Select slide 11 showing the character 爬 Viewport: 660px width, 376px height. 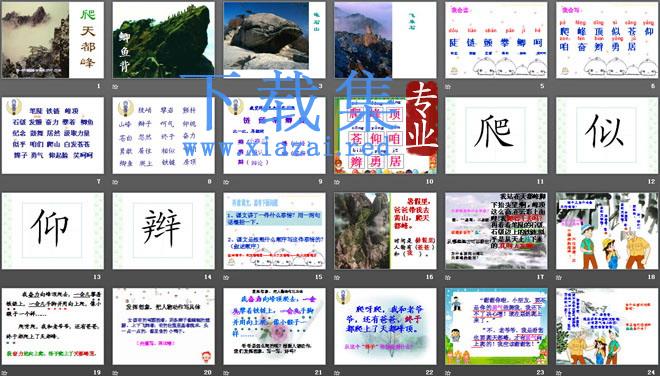(496, 136)
